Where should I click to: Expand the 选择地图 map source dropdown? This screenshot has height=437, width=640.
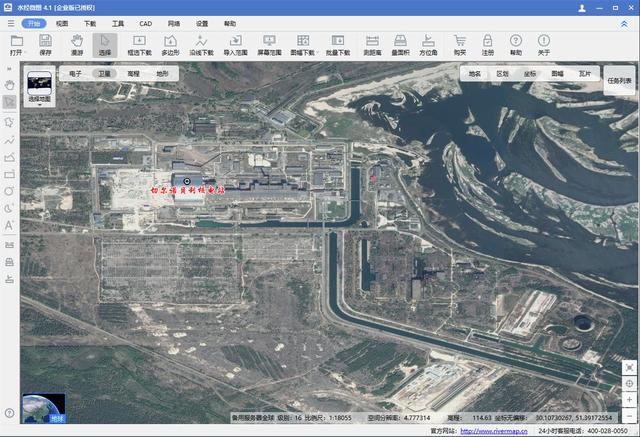40,89
